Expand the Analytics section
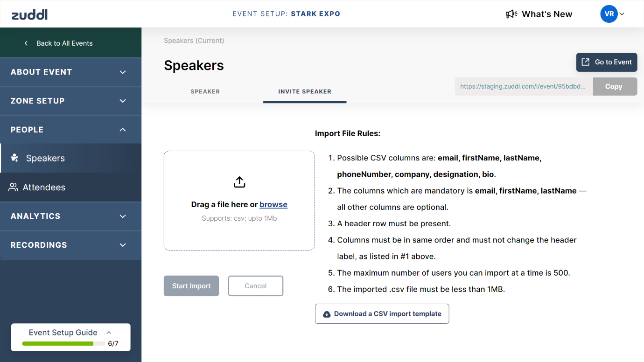 pos(123,216)
